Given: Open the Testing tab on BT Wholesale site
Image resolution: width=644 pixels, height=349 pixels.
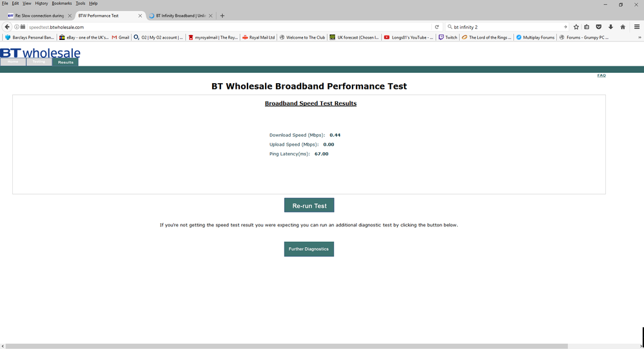Looking at the screenshot, I should coord(39,62).
